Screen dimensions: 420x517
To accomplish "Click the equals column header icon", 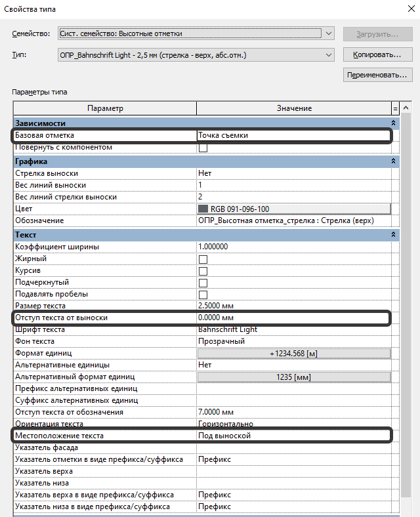I will coord(395,108).
